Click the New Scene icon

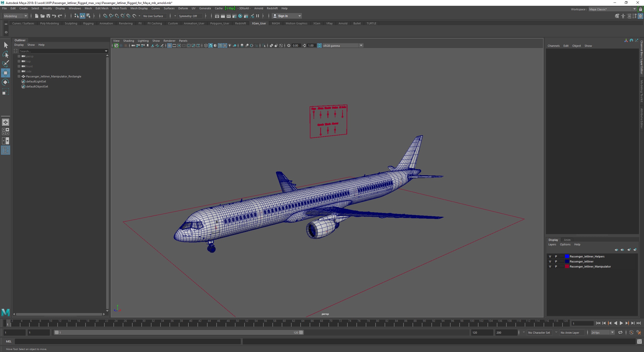pos(36,16)
